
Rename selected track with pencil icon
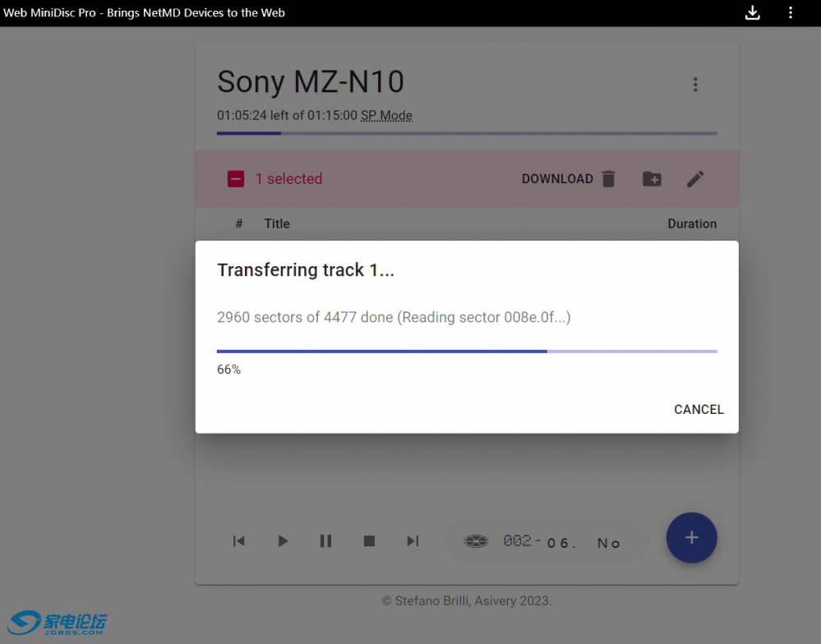click(x=695, y=179)
